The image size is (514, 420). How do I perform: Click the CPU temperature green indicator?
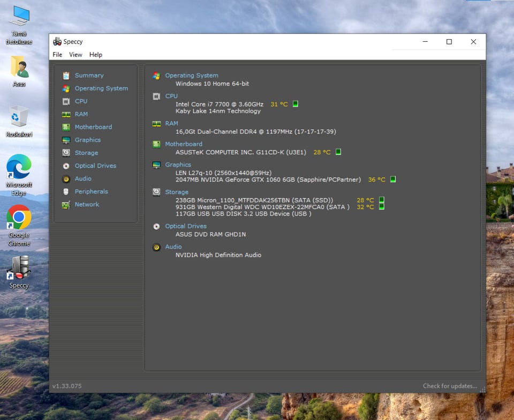click(x=295, y=104)
